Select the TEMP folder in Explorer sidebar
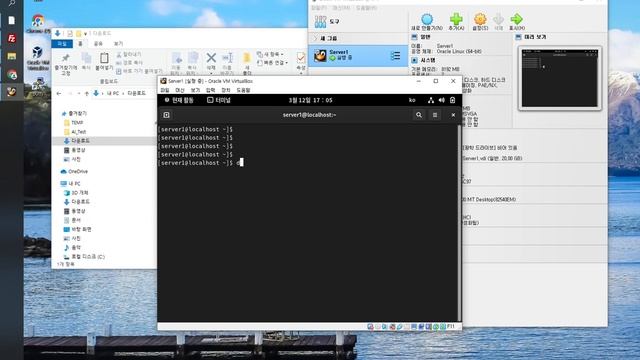640x360 pixels. click(x=77, y=122)
